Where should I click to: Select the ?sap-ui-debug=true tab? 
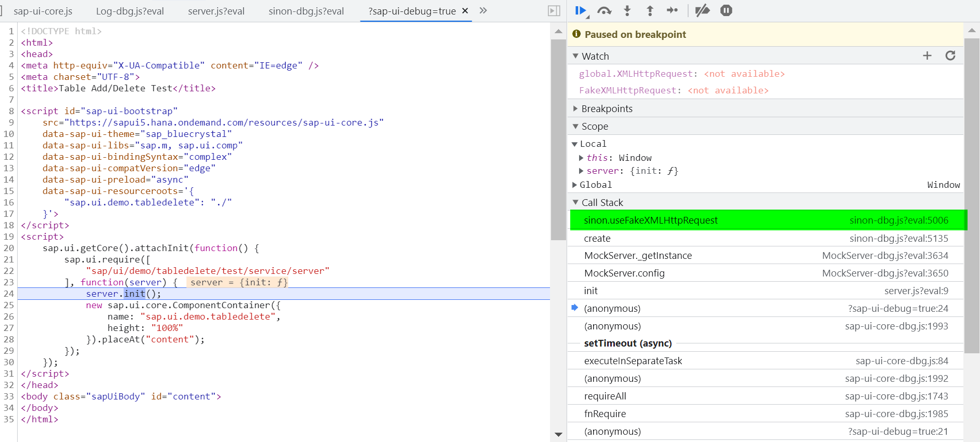tap(412, 11)
